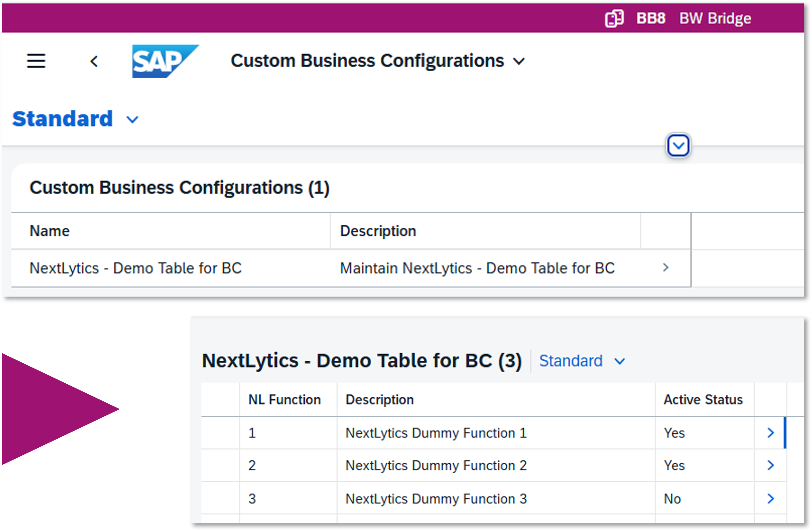The width and height of the screenshot is (812, 531).
Task: Select row checkbox cell for Function 2
Action: [221, 465]
